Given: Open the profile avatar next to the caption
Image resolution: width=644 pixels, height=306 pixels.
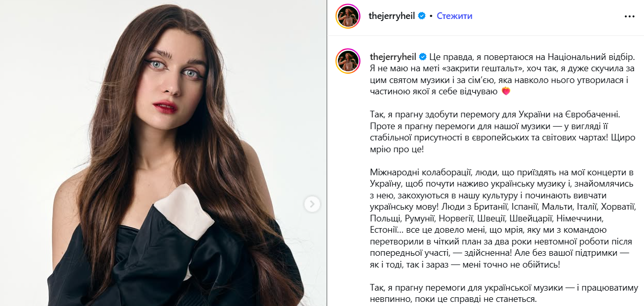Looking at the screenshot, I should (x=349, y=62).
